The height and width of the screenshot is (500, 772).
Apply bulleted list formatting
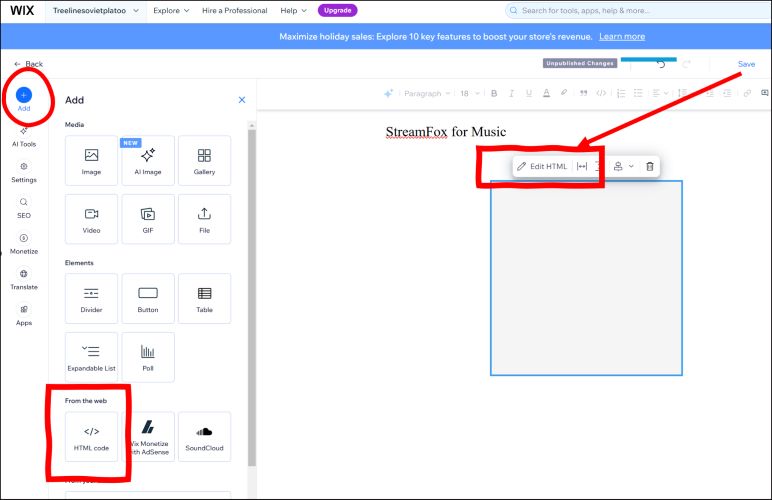click(638, 93)
